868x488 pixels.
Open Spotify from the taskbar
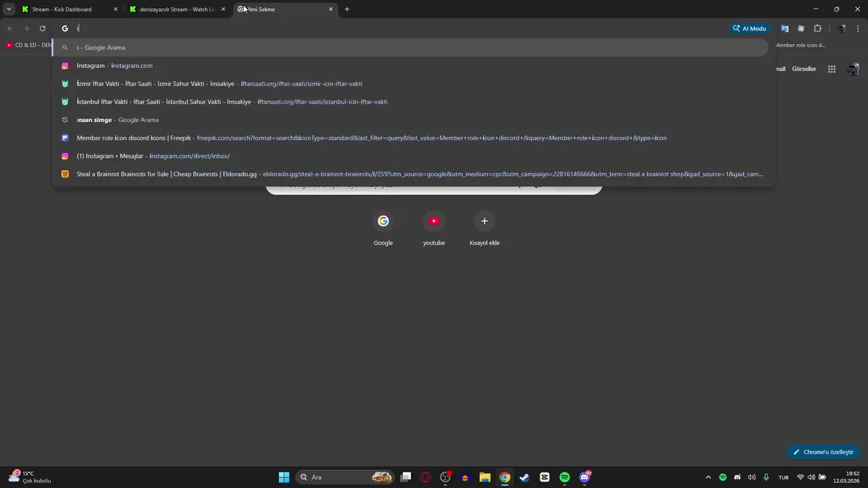(x=564, y=477)
